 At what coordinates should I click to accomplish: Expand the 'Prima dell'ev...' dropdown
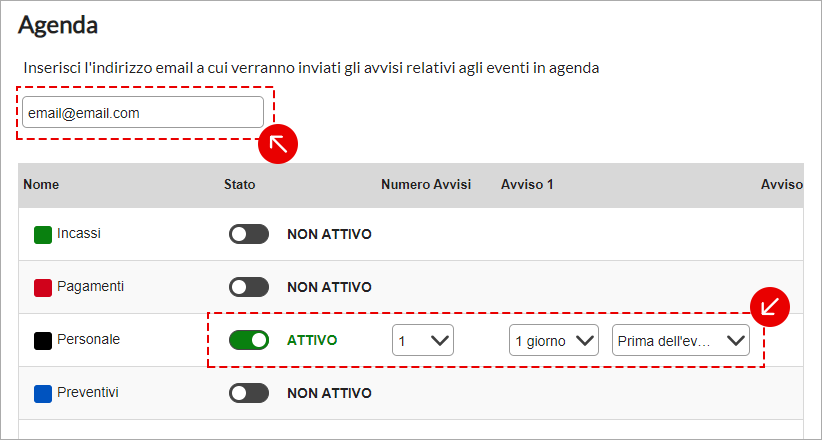coord(681,341)
